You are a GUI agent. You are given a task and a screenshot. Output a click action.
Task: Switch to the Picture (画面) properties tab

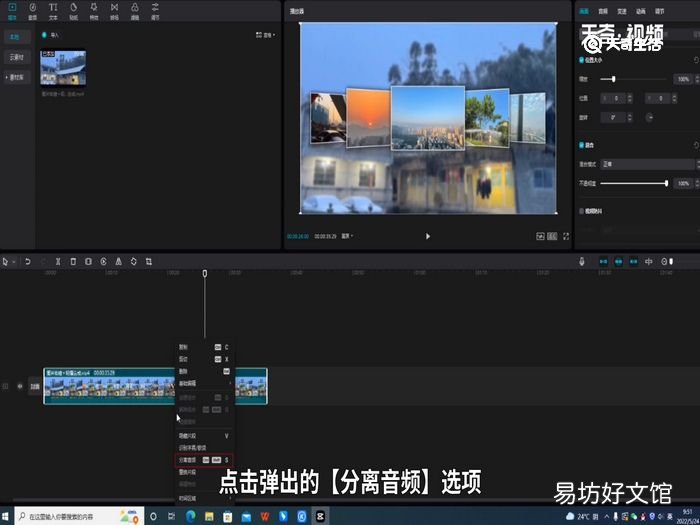[x=584, y=11]
